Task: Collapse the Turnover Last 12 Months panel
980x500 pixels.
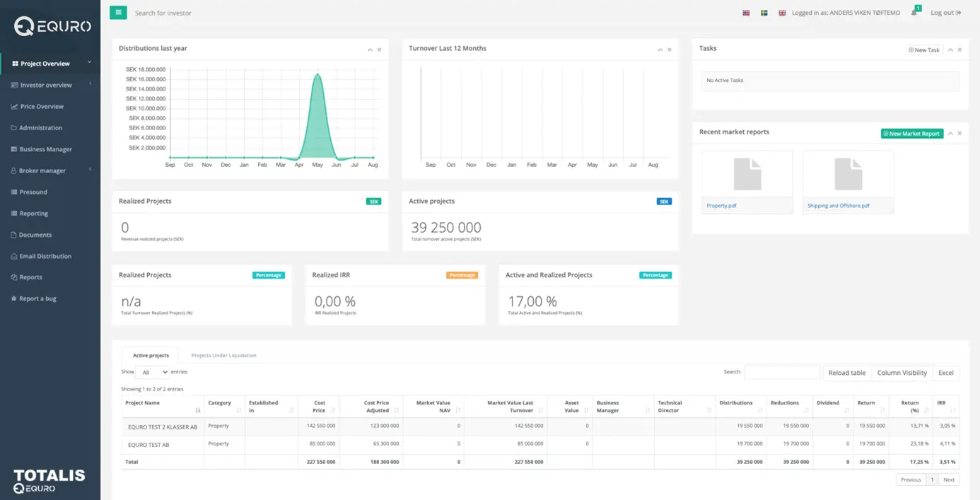Action: (x=660, y=50)
